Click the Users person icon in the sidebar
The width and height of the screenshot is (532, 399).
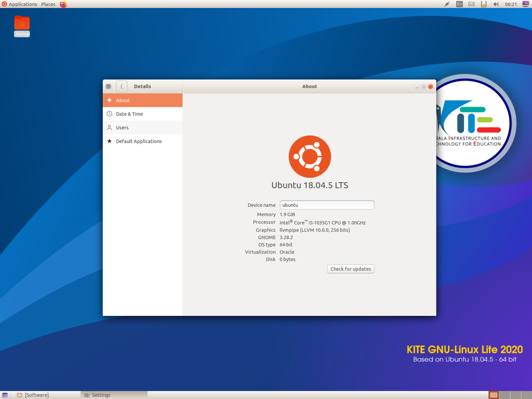[x=110, y=127]
